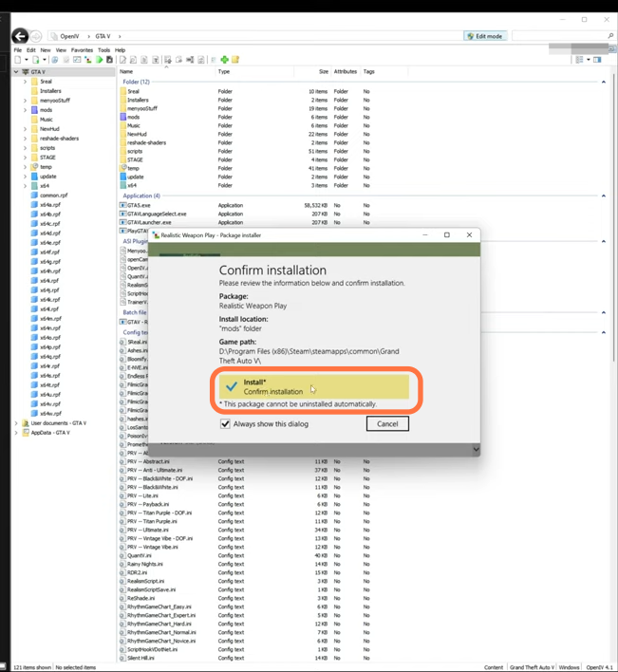618x672 pixels.
Task: Select Installers folder in the tree
Action: point(50,91)
